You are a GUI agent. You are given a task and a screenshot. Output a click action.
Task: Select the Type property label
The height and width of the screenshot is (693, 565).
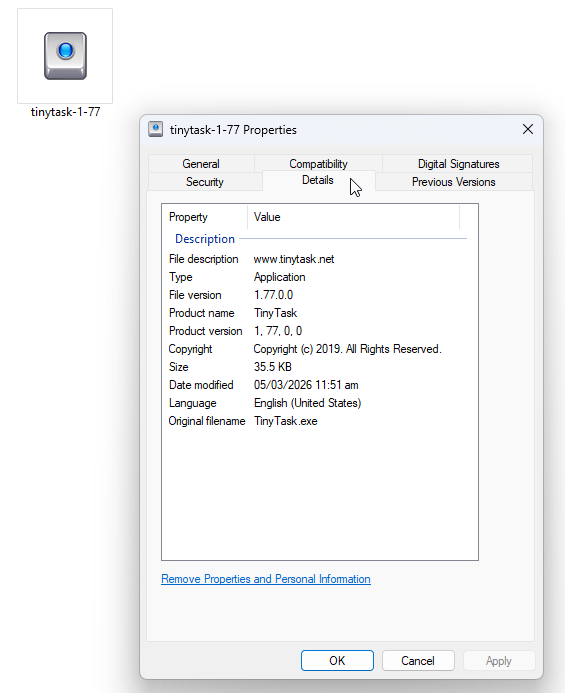(180, 277)
